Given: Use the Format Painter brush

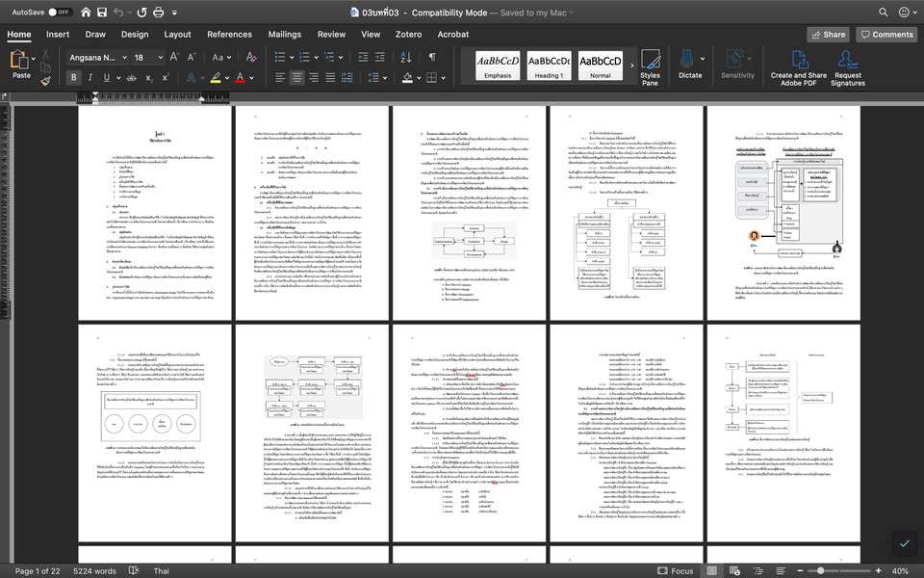Looking at the screenshot, I should [45, 81].
